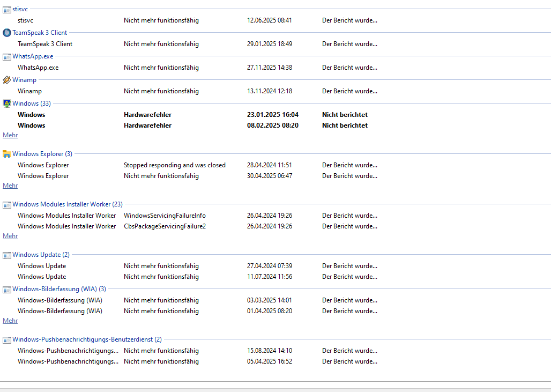Click the Windows Modules Installer Worker icon
Image resolution: width=551 pixels, height=392 pixels.
tap(6, 205)
